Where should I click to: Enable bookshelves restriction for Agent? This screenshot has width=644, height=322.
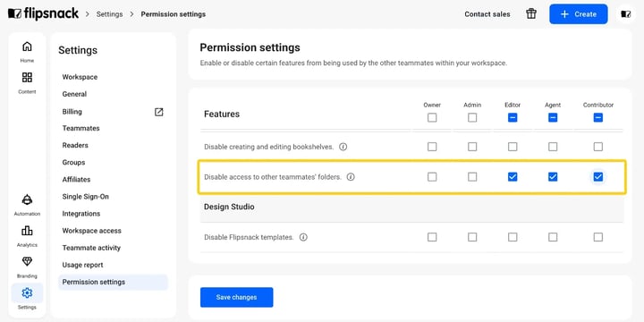click(x=553, y=147)
